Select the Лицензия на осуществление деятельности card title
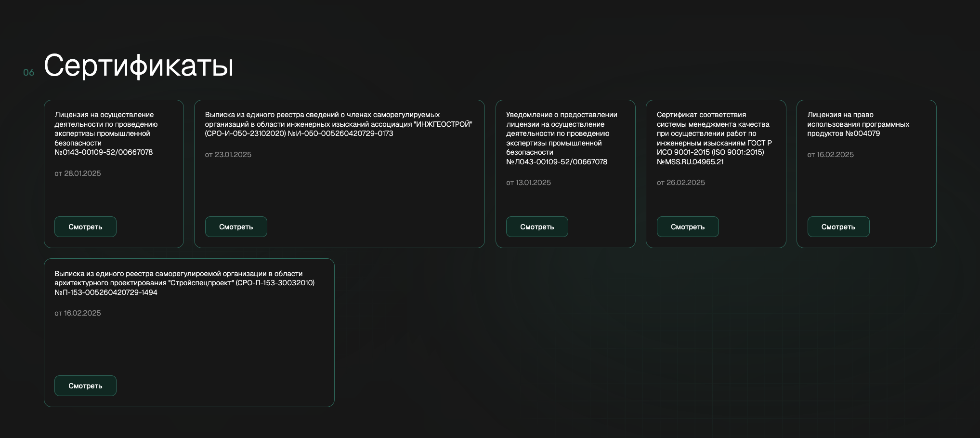The image size is (980, 438). (106, 133)
